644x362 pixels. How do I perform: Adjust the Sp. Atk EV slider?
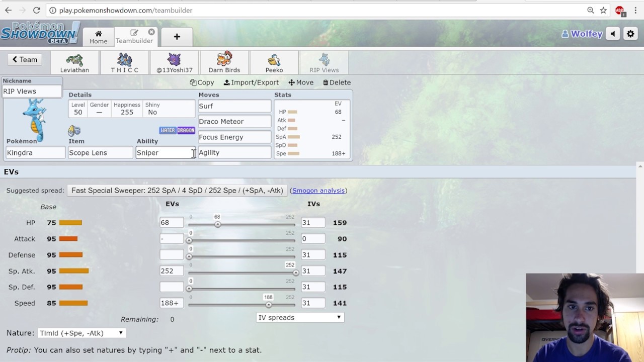pos(242,273)
